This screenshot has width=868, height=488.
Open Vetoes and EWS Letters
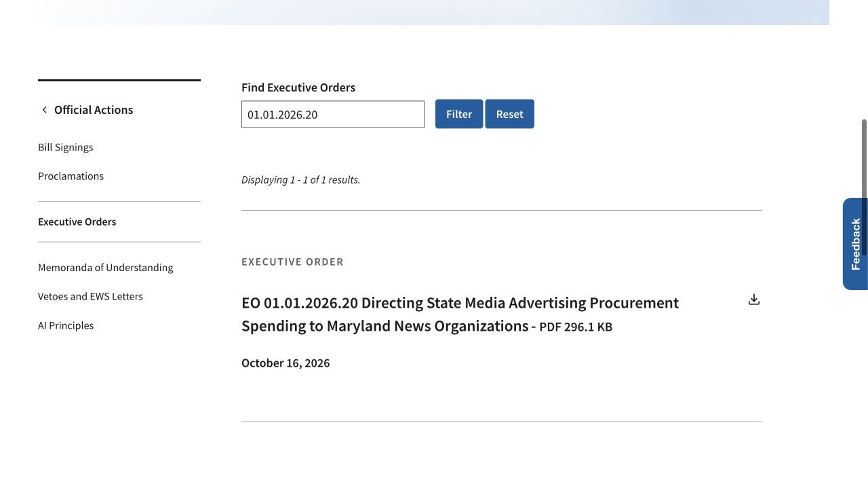click(x=91, y=296)
